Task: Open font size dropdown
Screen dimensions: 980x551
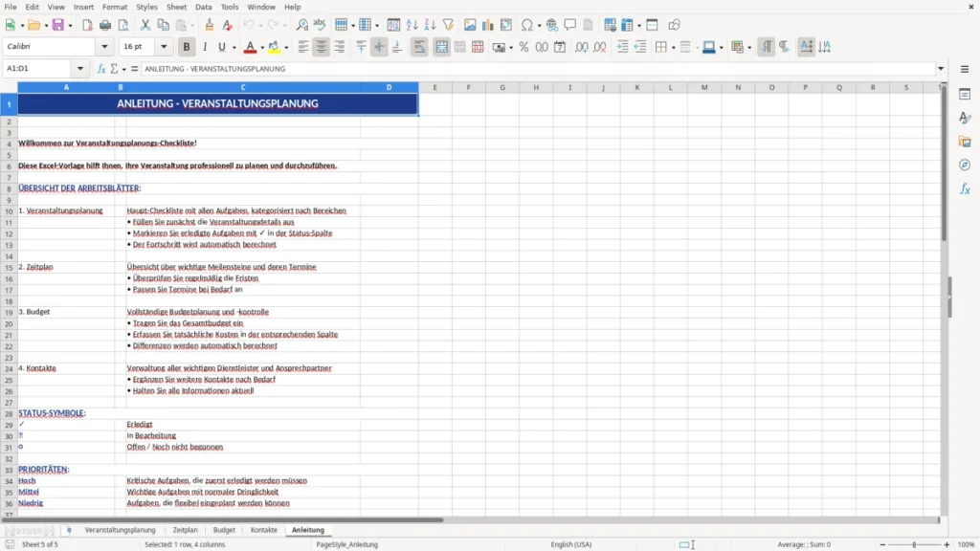Action: point(164,47)
